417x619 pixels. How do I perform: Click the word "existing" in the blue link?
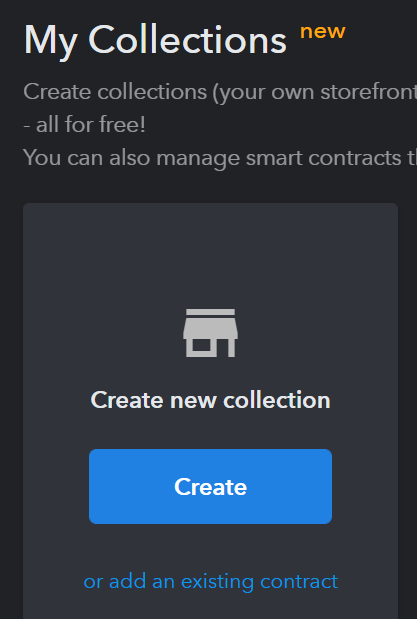[x=217, y=582]
